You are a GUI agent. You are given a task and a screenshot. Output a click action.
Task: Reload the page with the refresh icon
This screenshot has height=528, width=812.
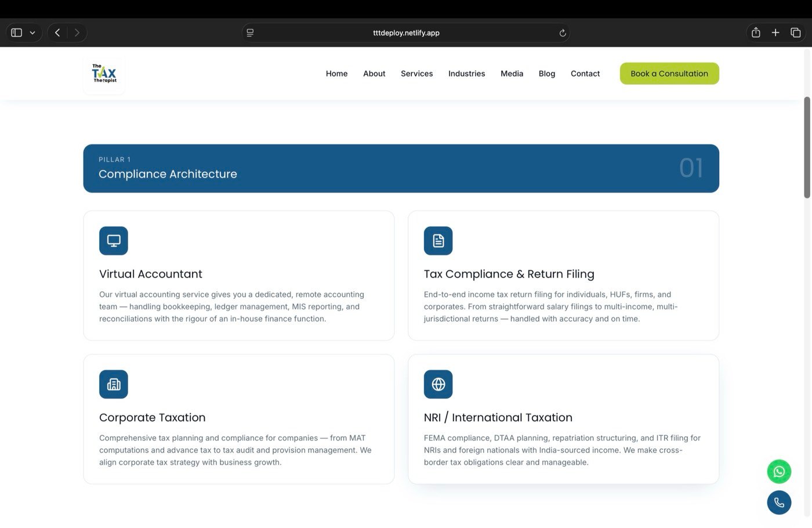tap(562, 33)
